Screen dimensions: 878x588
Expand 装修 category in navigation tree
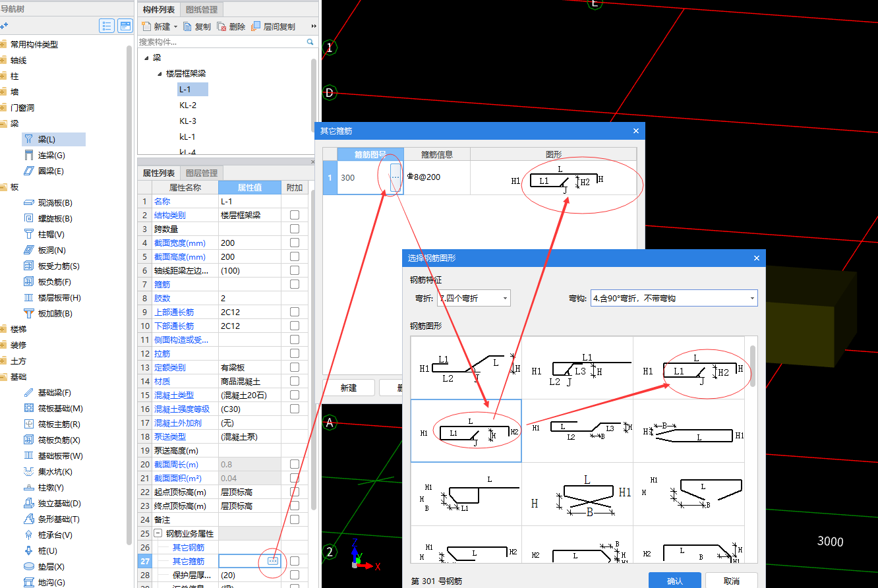[x=3, y=345]
